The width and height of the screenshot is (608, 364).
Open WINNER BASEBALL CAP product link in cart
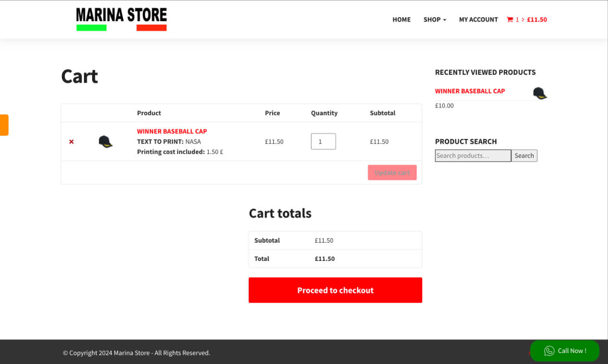[x=172, y=131]
